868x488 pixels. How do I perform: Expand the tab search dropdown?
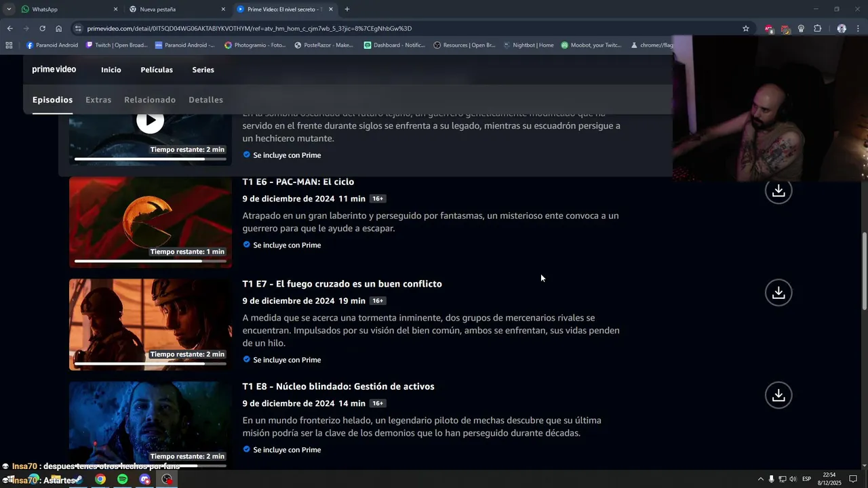click(8, 9)
